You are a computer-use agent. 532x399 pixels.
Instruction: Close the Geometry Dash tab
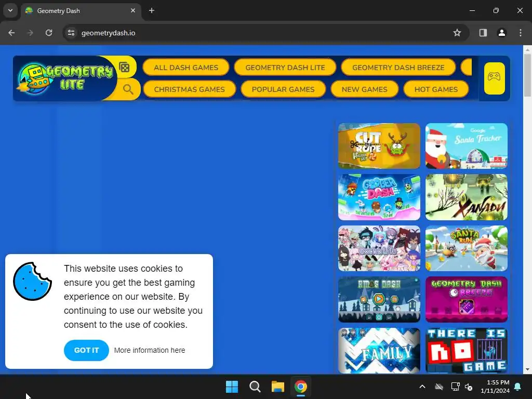coord(133,11)
